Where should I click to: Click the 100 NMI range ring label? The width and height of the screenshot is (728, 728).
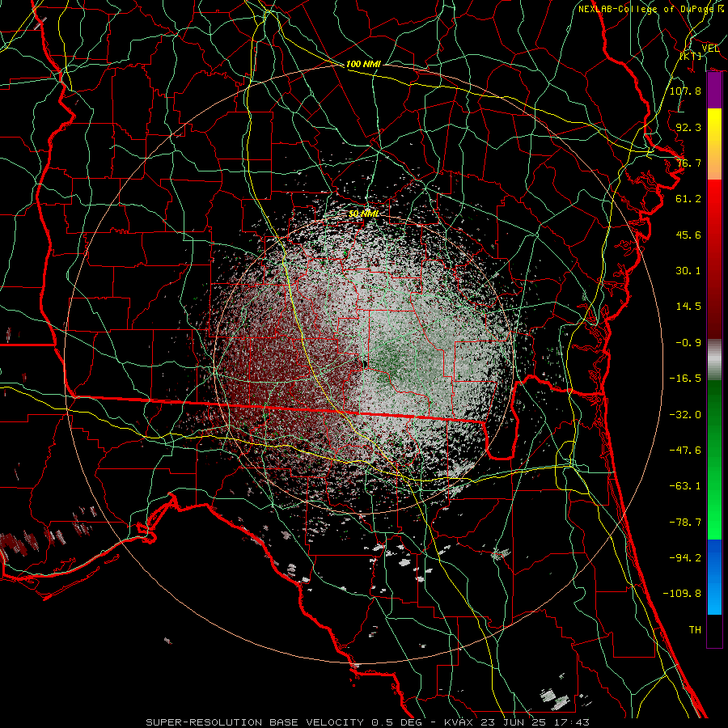click(x=363, y=64)
